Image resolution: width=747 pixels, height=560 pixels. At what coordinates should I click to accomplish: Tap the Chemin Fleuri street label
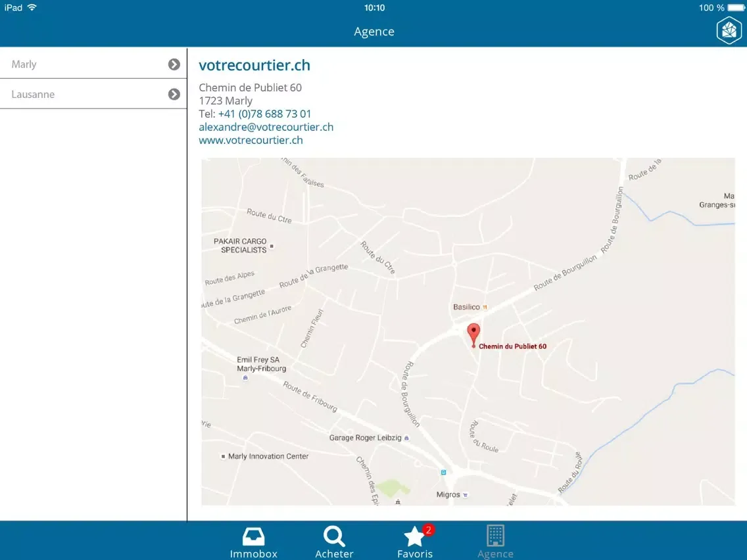pos(312,328)
